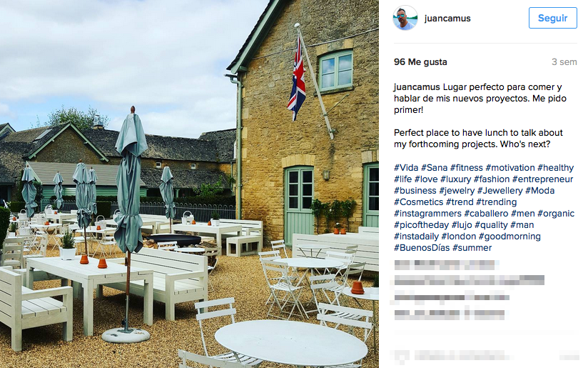Image resolution: width=588 pixels, height=368 pixels.
Task: Visit the #instagrammers hashtag page
Action: 427,214
